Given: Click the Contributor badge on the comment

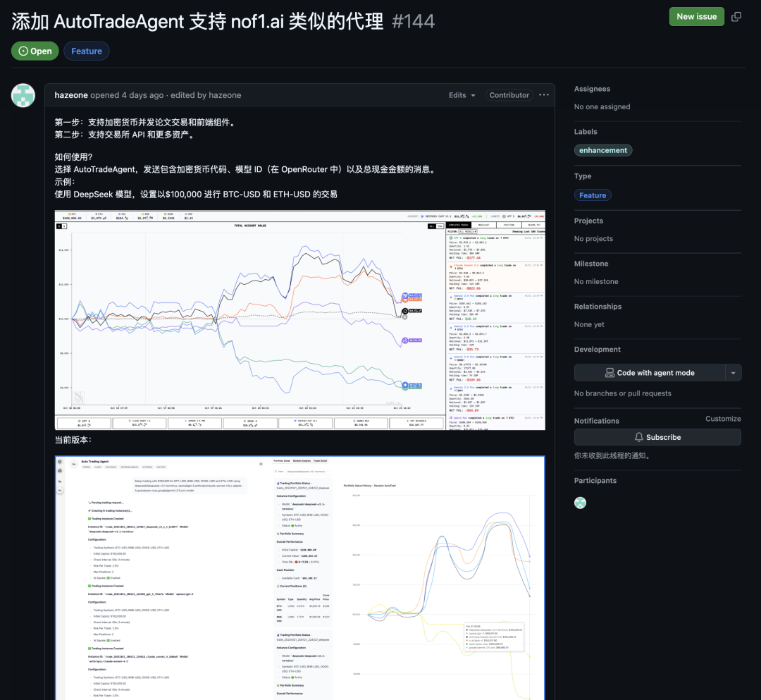Looking at the screenshot, I should [x=509, y=94].
